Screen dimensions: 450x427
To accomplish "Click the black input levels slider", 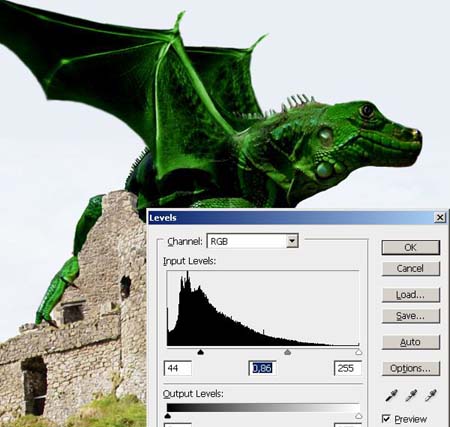I will 200,352.
